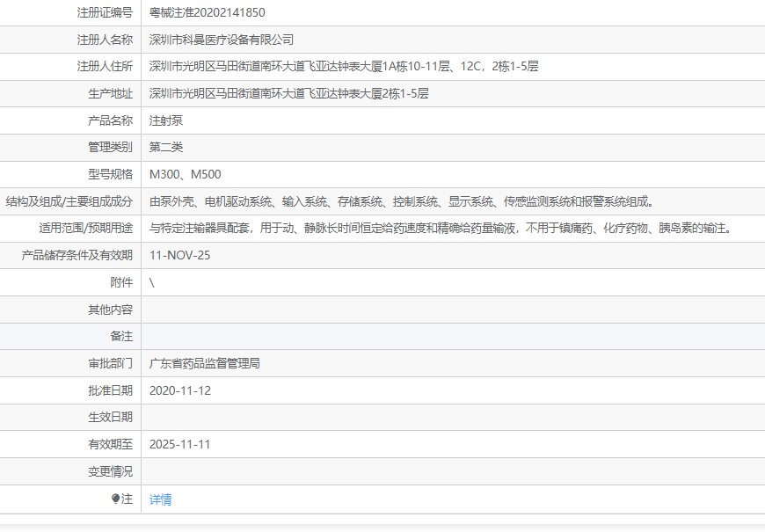This screenshot has height=532, width=765.
Task: Click the 产品名称 label
Action: coord(110,120)
